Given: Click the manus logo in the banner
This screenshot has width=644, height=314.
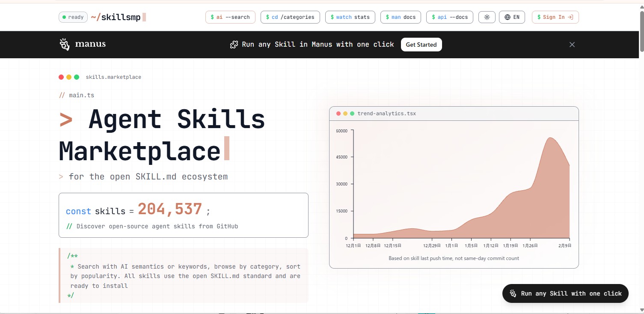Looking at the screenshot, I should point(83,44).
